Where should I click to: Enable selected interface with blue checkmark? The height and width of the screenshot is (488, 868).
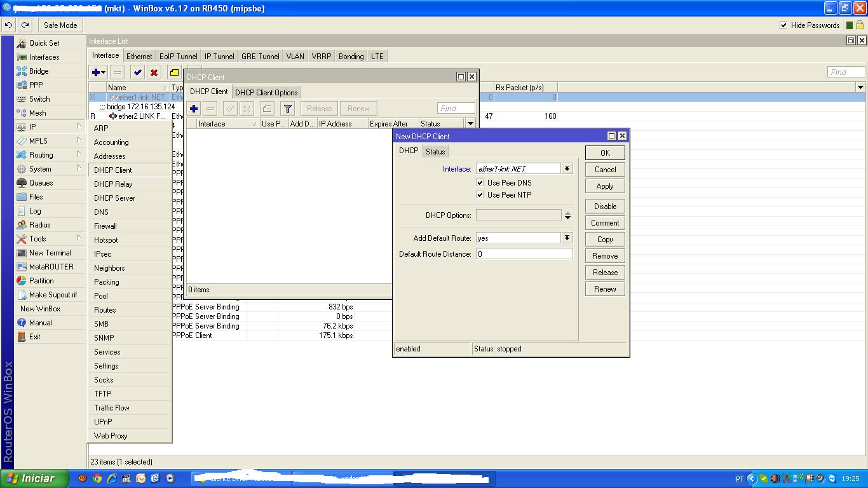click(x=137, y=72)
